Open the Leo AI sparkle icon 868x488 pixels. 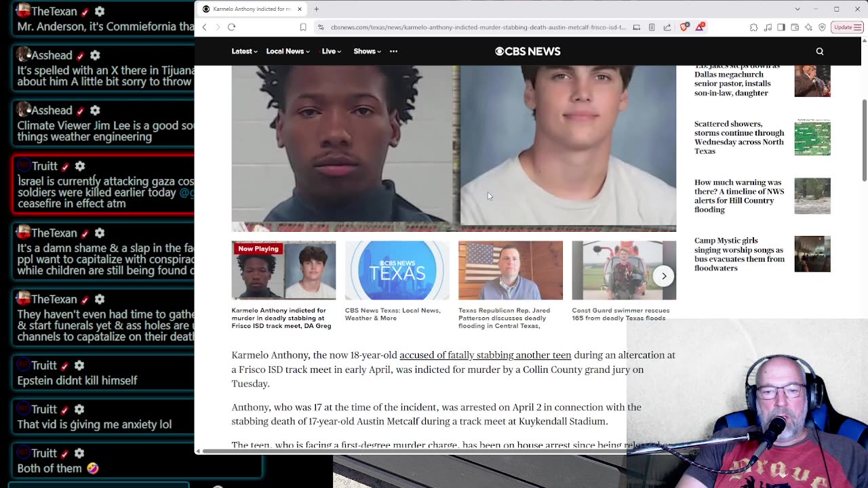808,27
